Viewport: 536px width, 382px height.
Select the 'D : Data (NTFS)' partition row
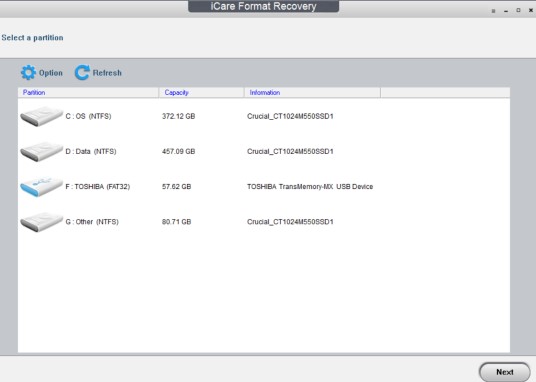tap(264, 152)
